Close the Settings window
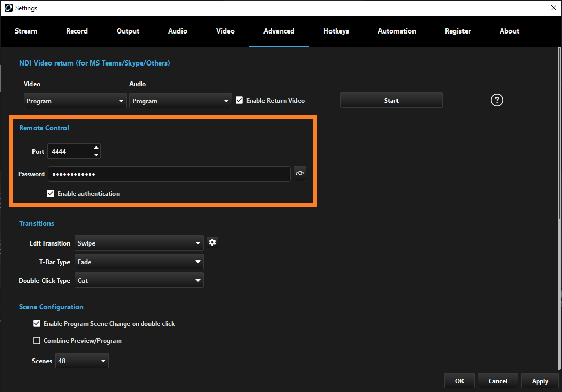 point(553,8)
